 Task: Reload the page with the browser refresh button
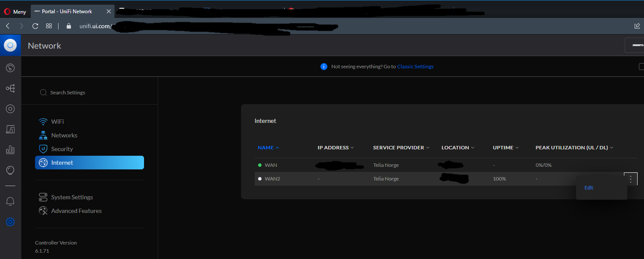(x=35, y=26)
